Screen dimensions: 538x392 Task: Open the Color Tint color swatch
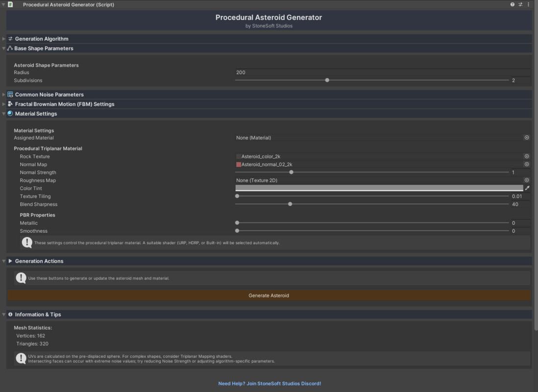[x=379, y=188]
